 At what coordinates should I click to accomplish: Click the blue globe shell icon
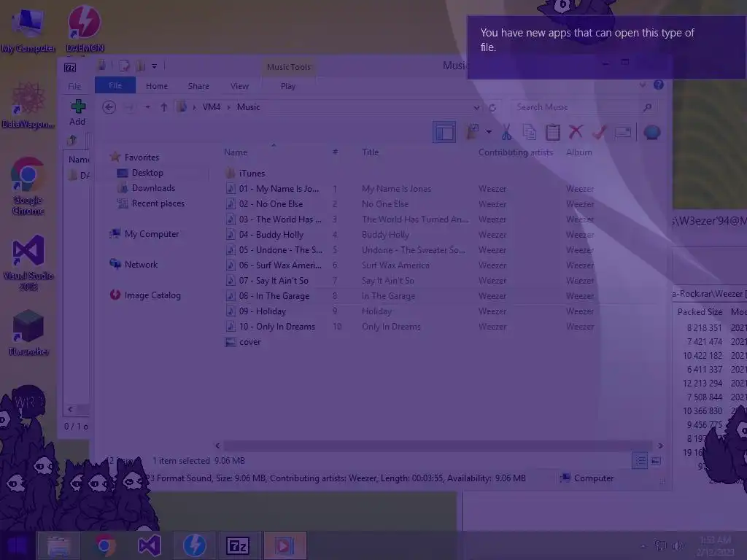(651, 132)
